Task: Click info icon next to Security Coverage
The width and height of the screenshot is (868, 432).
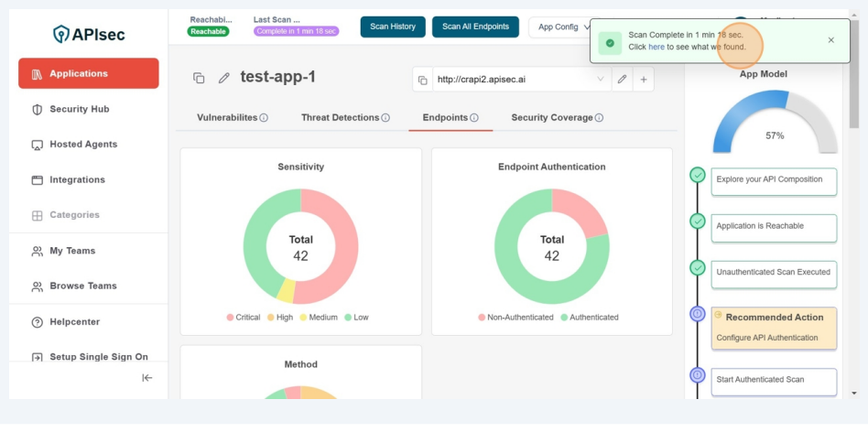Action: (599, 118)
